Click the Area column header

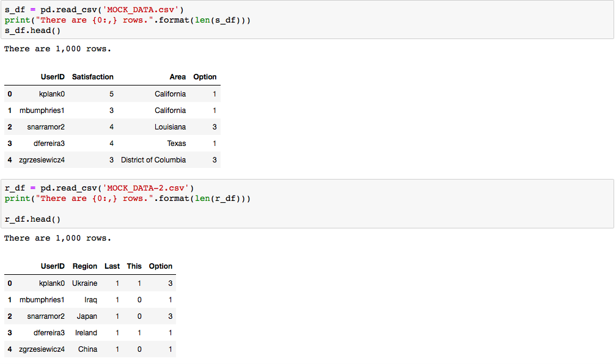pos(177,77)
